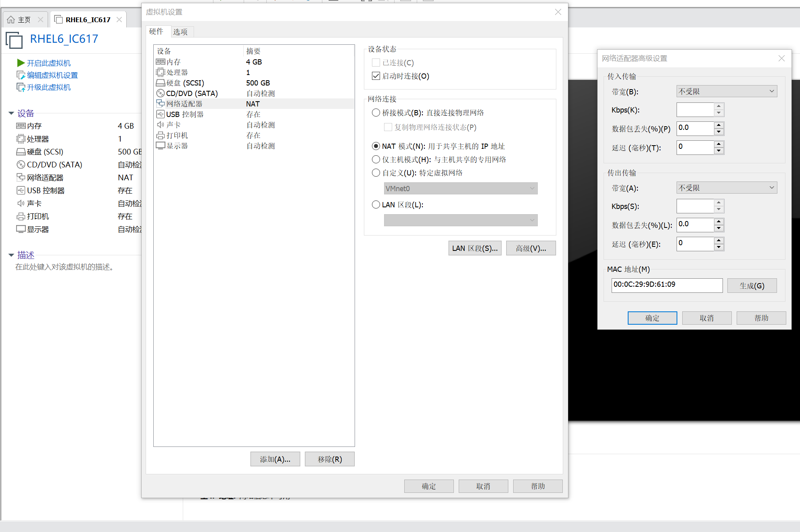Click the MAC 地址 input field

667,285
